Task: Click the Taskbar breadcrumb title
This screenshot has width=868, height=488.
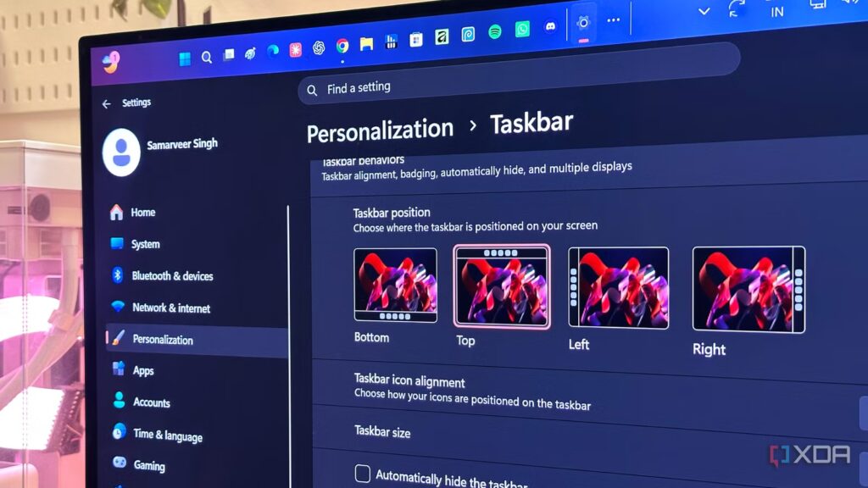Action: [531, 123]
